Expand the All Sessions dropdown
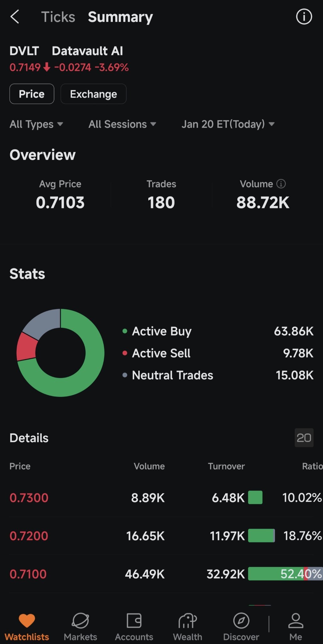323x644 pixels. coord(122,124)
